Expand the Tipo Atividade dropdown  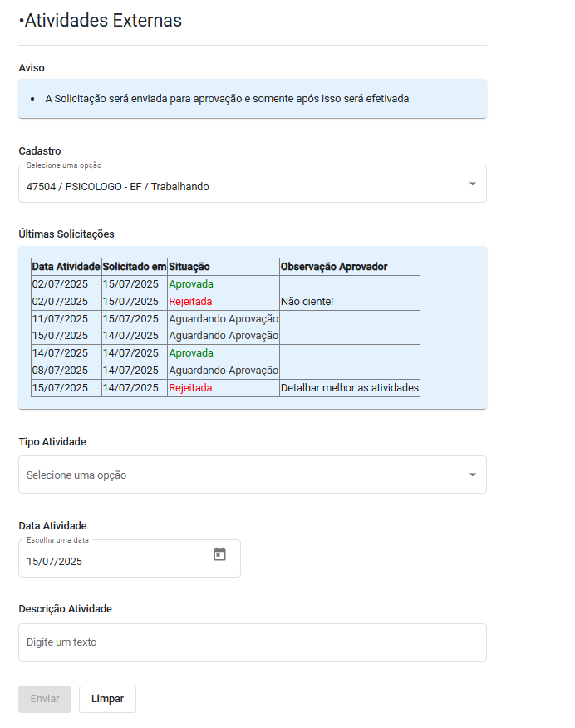coord(253,475)
